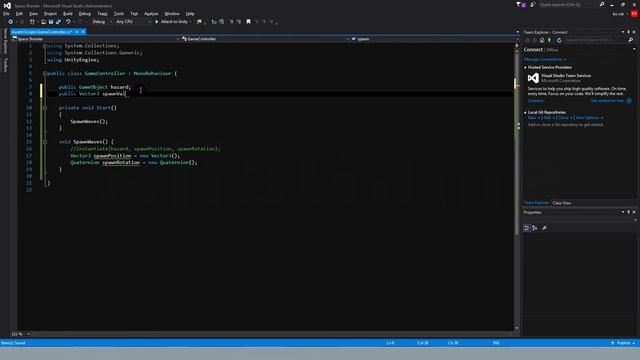Click the Navigate Backward toolbar icon

pos(11,22)
